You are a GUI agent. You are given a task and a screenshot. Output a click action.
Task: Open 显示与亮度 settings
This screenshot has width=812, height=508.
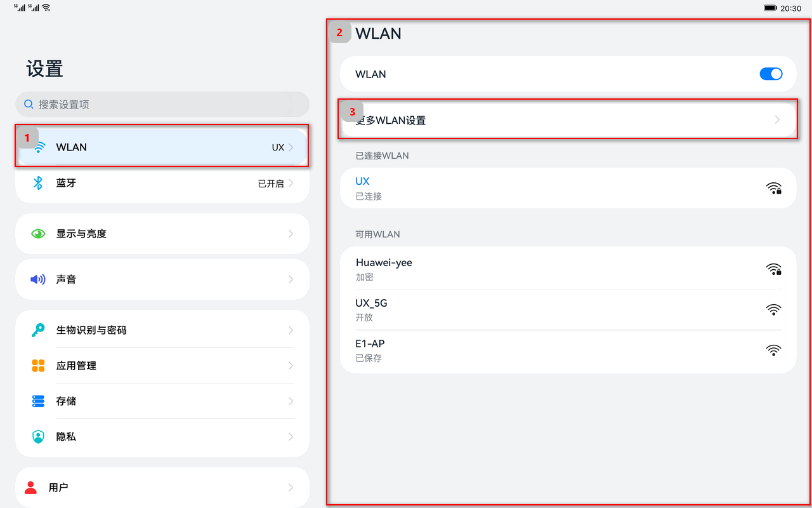coord(162,234)
